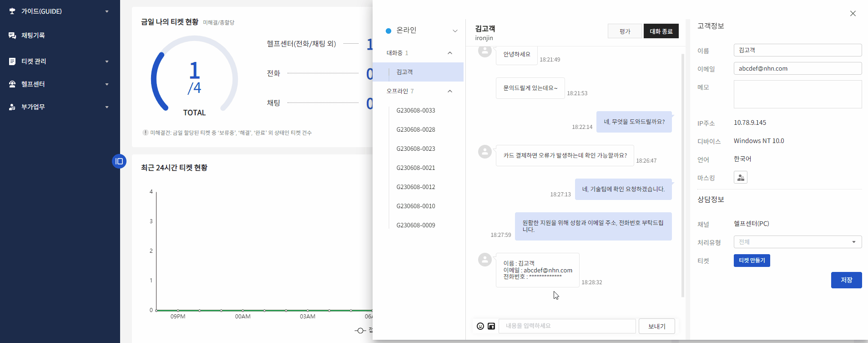The image size is (868, 343).
Task: Click the 티켓 만들기 button
Action: point(752,261)
